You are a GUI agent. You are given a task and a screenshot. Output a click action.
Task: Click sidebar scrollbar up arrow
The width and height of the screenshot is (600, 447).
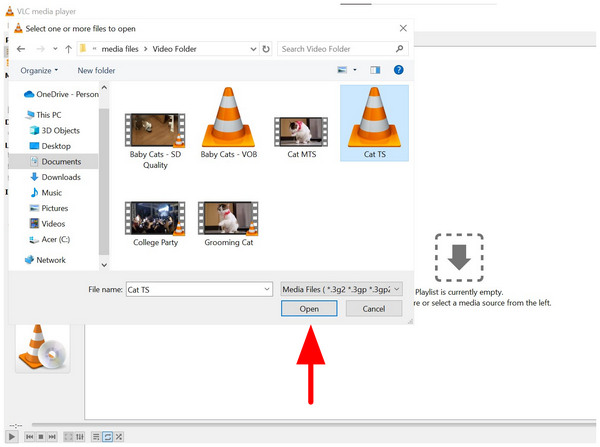(x=104, y=88)
